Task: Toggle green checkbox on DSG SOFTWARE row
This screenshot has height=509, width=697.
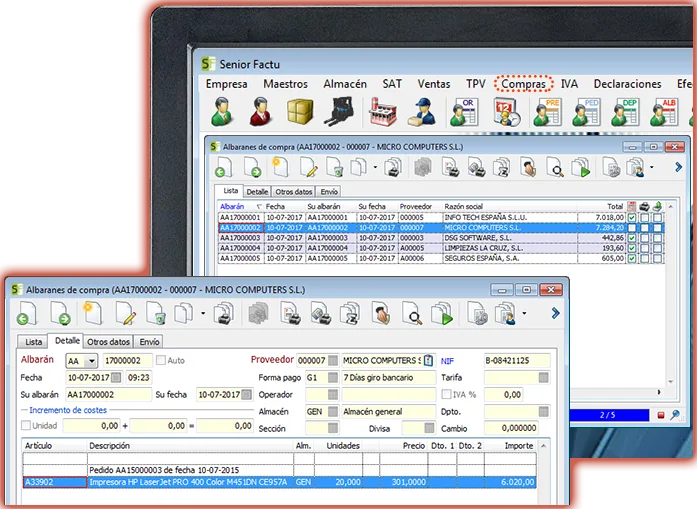Action: (632, 238)
